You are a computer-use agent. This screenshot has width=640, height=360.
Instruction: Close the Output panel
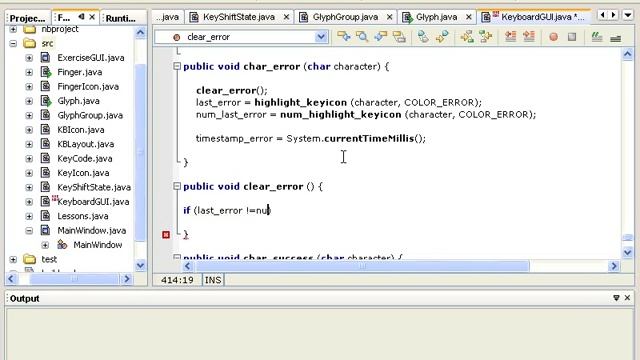pos(627,298)
